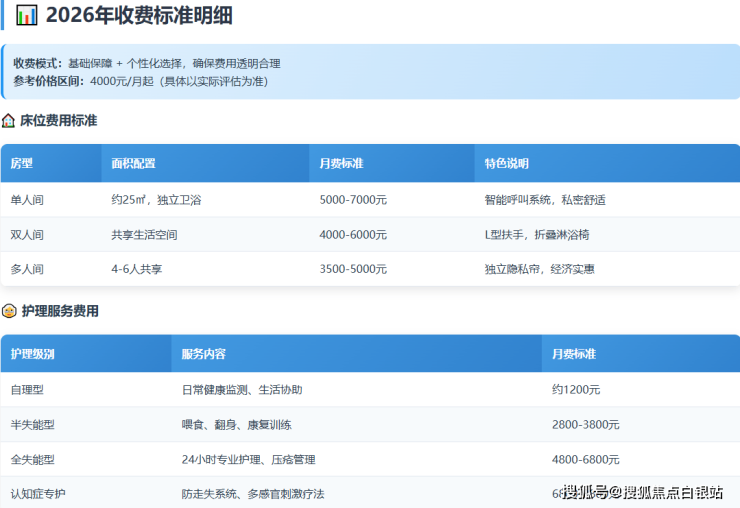Click the 认知症专护 row label

tap(37, 494)
